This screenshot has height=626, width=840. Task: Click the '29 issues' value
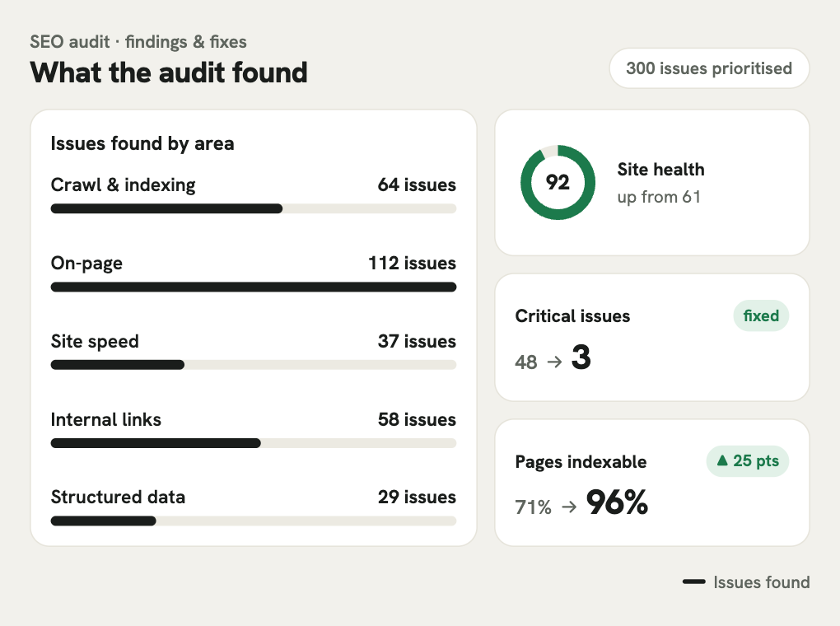417,498
